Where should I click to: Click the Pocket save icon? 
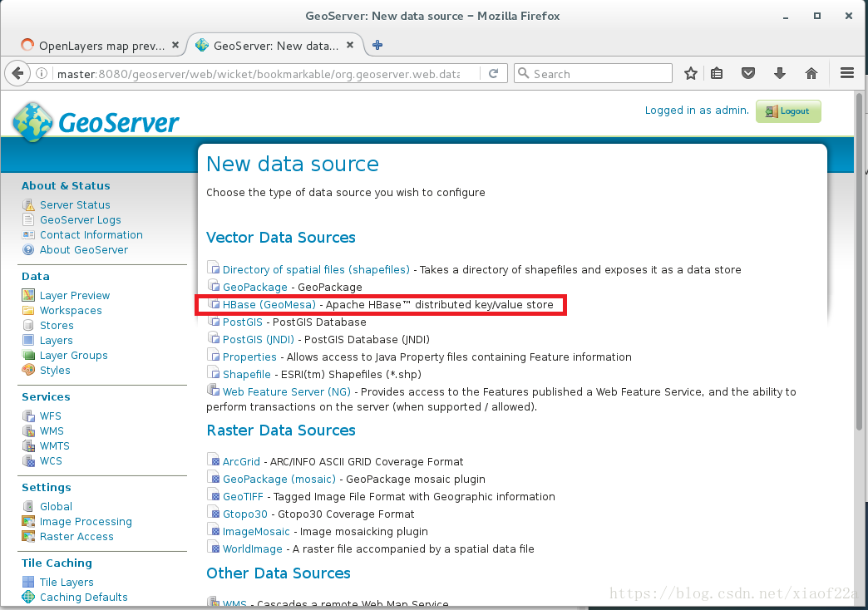[748, 73]
